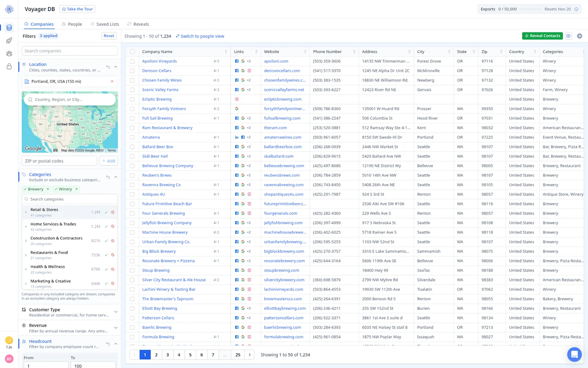Remove the Portland, OR location filter
Viewport: 588px width, 368px height.
click(112, 81)
